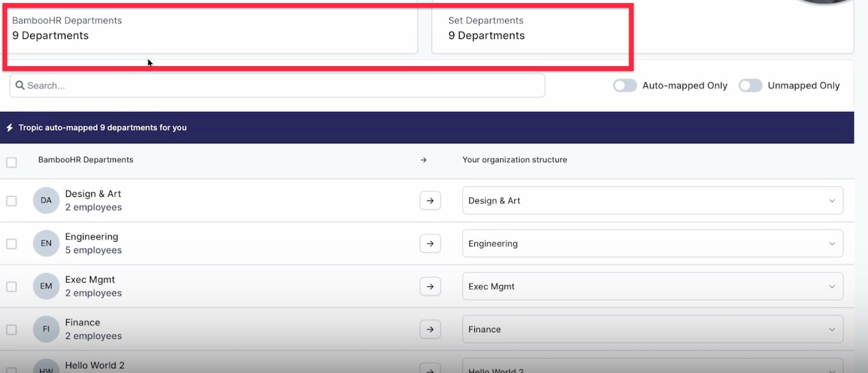868x373 pixels.
Task: Click the "Tropic auto-mapped 9 departments for you" banner text
Action: (x=103, y=127)
